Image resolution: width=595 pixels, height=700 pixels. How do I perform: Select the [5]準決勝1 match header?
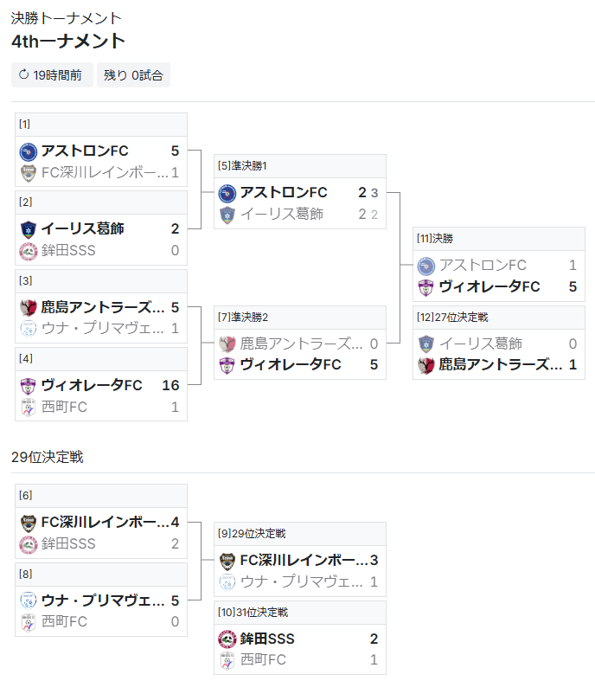(x=300, y=166)
